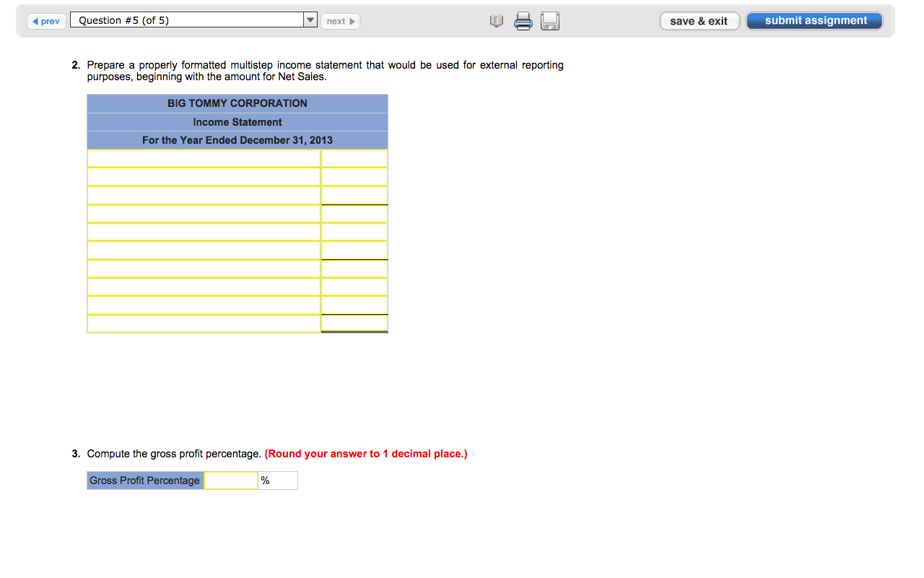
Task: Click the greyed-out next button
Action: coord(340,21)
